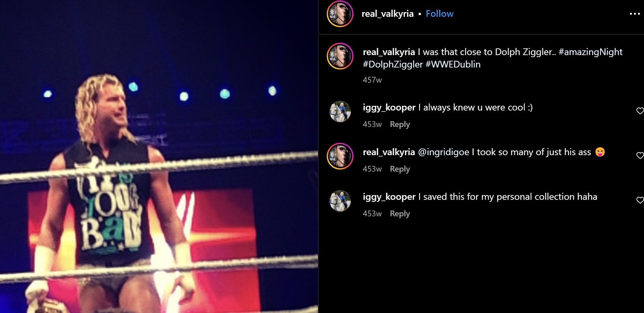Viewport: 644px width, 313px height.
Task: Like the 'personal collection haha' comment
Action: (640, 200)
